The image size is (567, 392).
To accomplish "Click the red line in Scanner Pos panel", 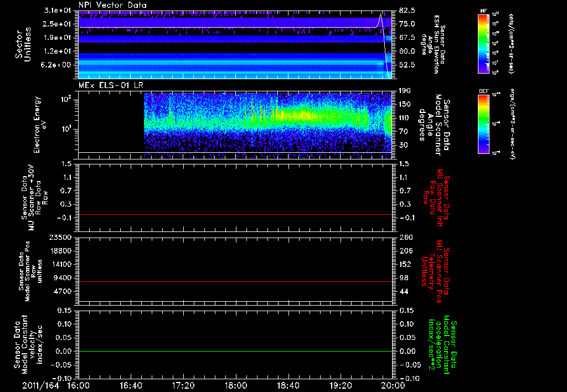I will tap(235, 281).
